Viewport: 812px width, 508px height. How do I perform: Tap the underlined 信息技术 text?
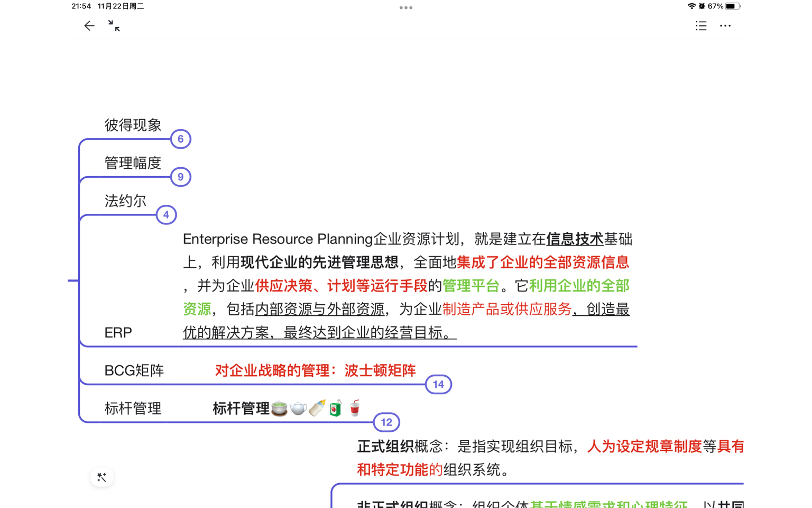(575, 239)
